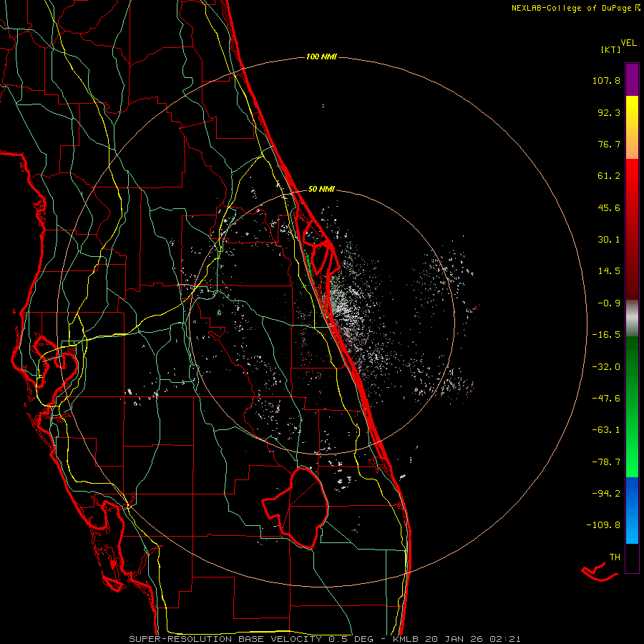The image size is (644, 644).
Task: Click the -0.9 legend value
Action: tap(609, 303)
